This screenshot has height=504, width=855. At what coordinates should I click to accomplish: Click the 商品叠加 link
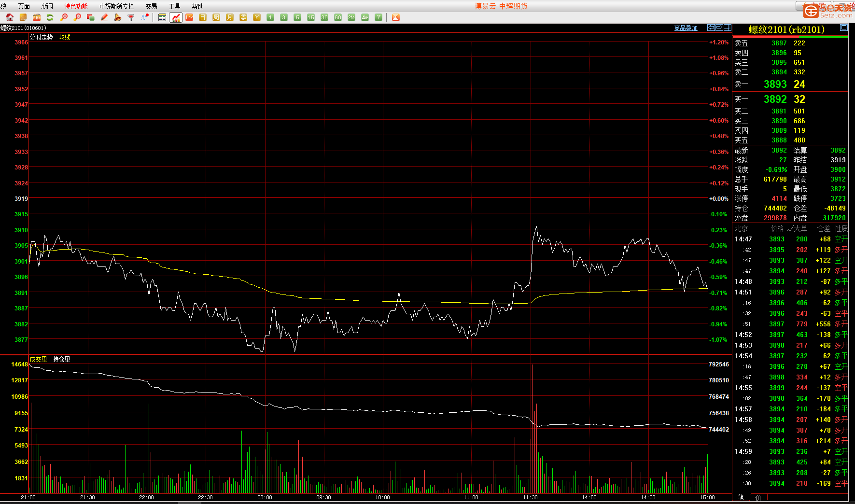click(686, 28)
